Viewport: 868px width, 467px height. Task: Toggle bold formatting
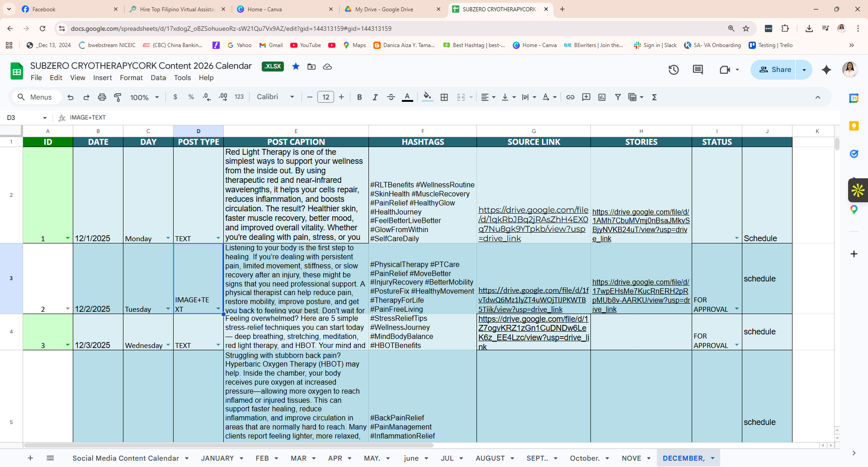click(359, 97)
